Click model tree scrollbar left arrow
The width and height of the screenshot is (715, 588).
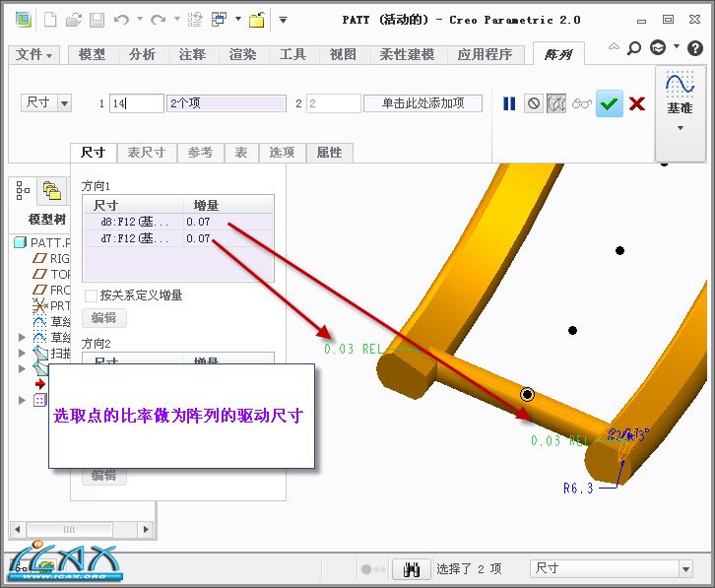pyautogui.click(x=18, y=530)
